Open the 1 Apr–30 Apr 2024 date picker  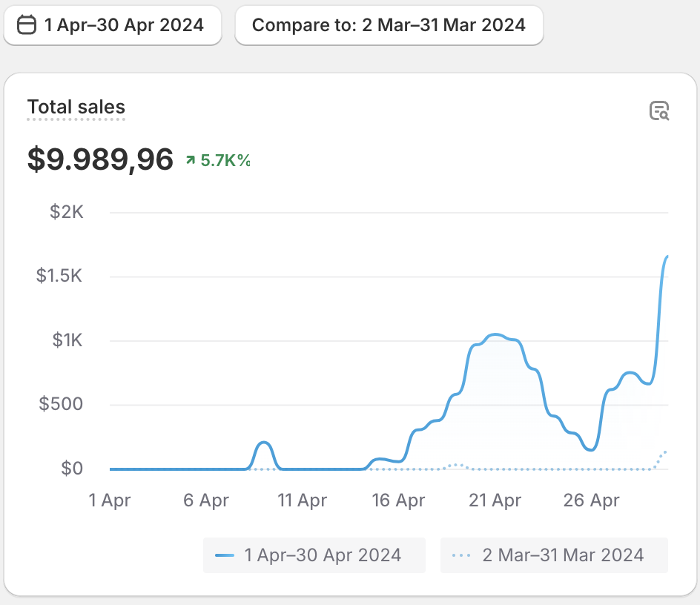[112, 25]
